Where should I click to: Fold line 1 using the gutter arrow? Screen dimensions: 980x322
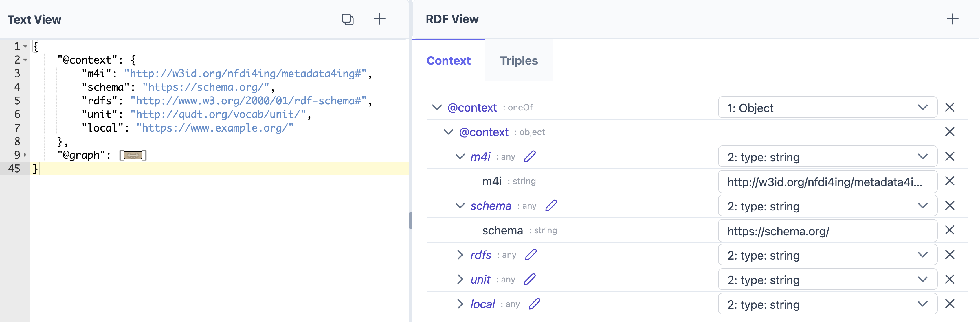25,46
